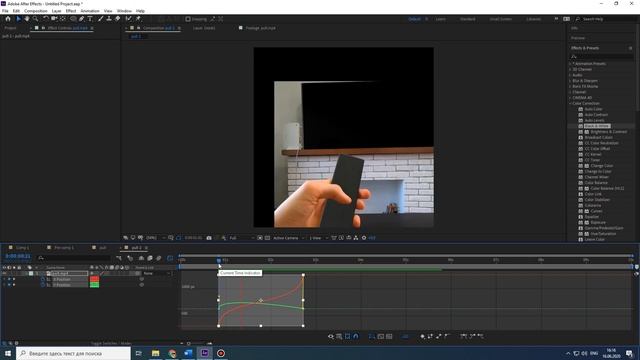Click the Black & White effect
The image size is (640, 360).
[x=597, y=126]
